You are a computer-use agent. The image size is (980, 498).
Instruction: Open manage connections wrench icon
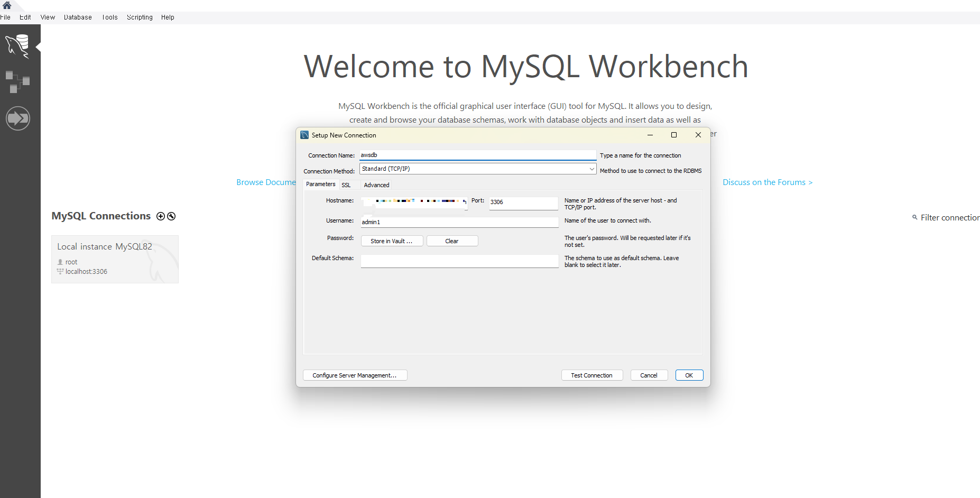tap(171, 216)
